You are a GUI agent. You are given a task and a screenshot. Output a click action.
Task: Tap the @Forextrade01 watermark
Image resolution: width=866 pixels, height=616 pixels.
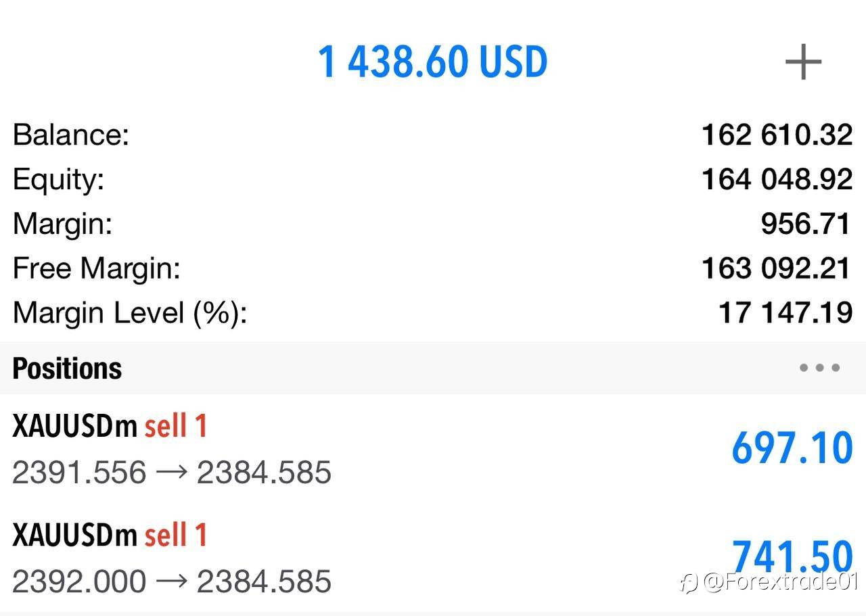coord(771,582)
